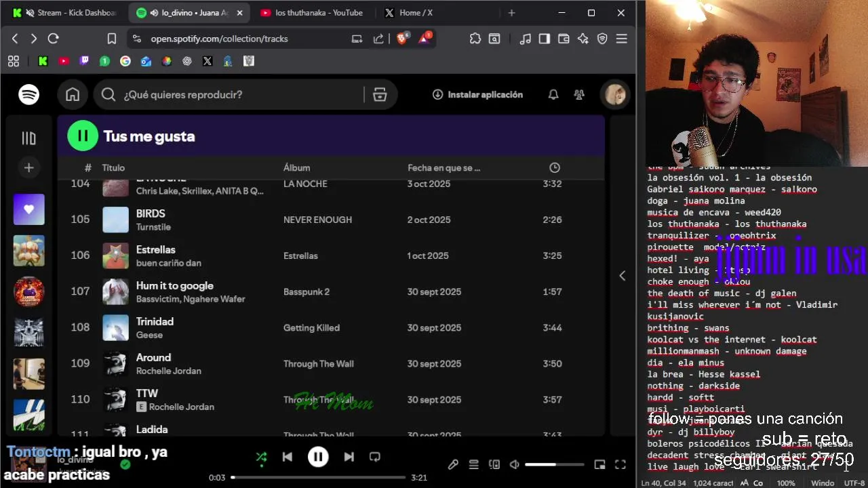
Task: Open the Spotify home logo
Action: (28, 95)
